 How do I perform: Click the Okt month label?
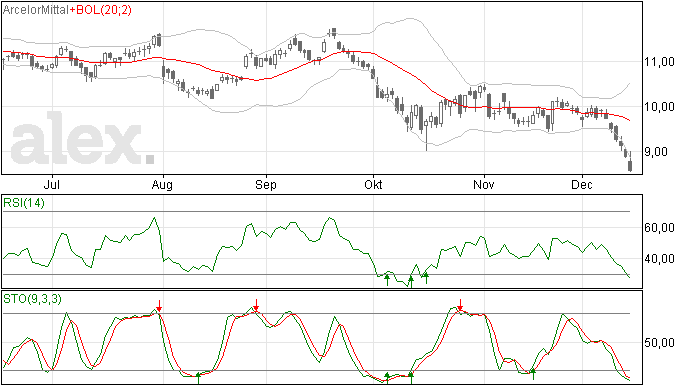pos(373,184)
